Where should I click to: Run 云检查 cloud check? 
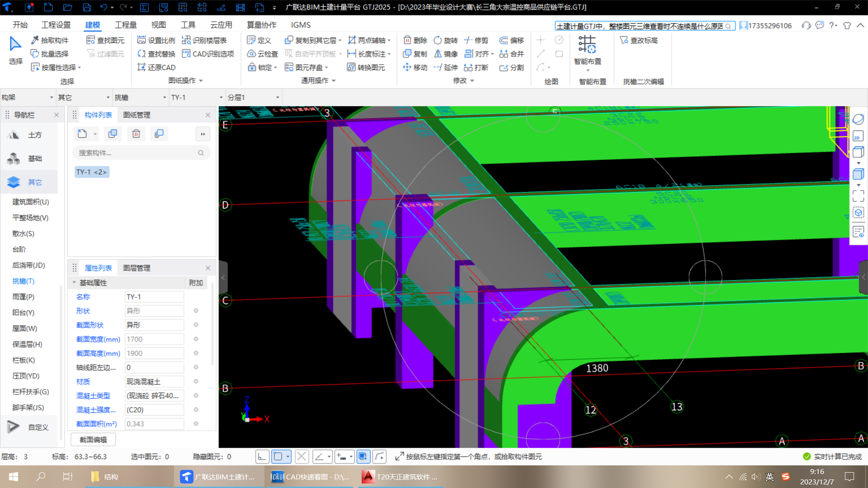coord(263,54)
